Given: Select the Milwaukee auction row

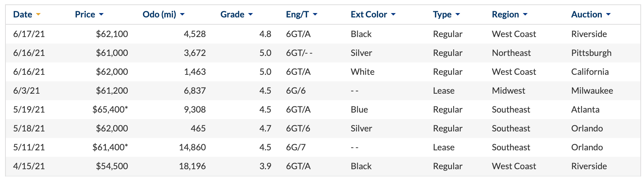Looking at the screenshot, I should point(323,91).
